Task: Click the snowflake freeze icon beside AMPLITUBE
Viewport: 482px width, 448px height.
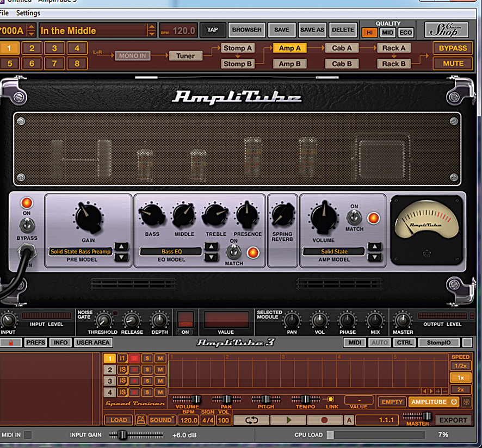Action: point(467,402)
